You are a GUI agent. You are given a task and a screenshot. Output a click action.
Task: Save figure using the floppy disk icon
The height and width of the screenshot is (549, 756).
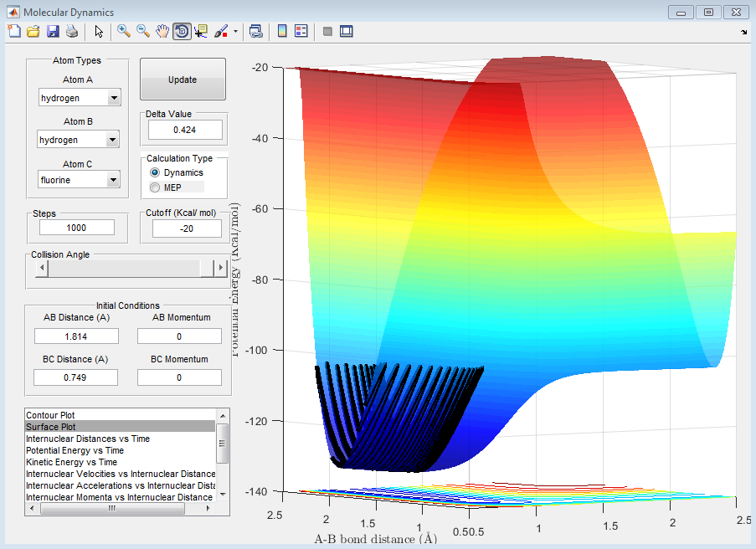pos(53,32)
